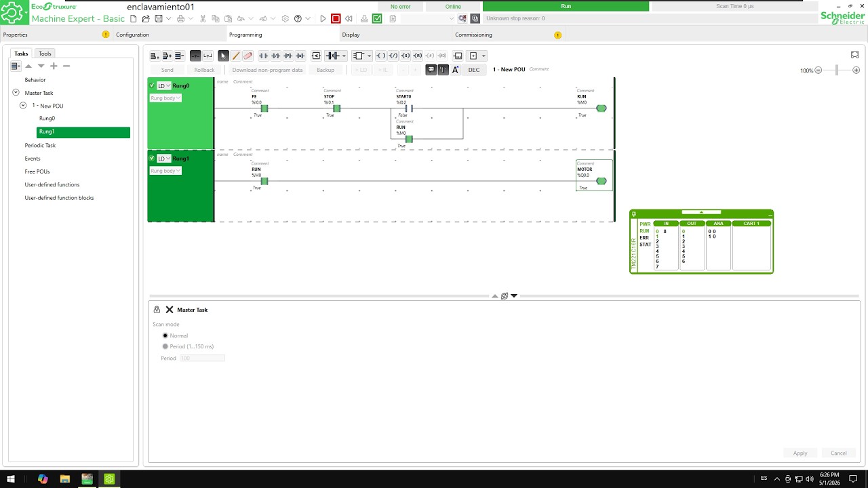The width and height of the screenshot is (868, 488).
Task: Switch to the Tools tab
Action: (x=45, y=54)
